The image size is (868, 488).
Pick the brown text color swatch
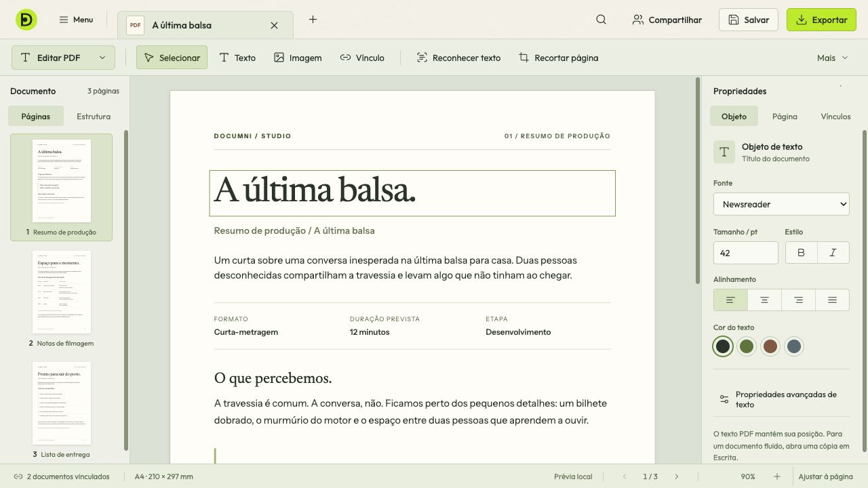770,346
